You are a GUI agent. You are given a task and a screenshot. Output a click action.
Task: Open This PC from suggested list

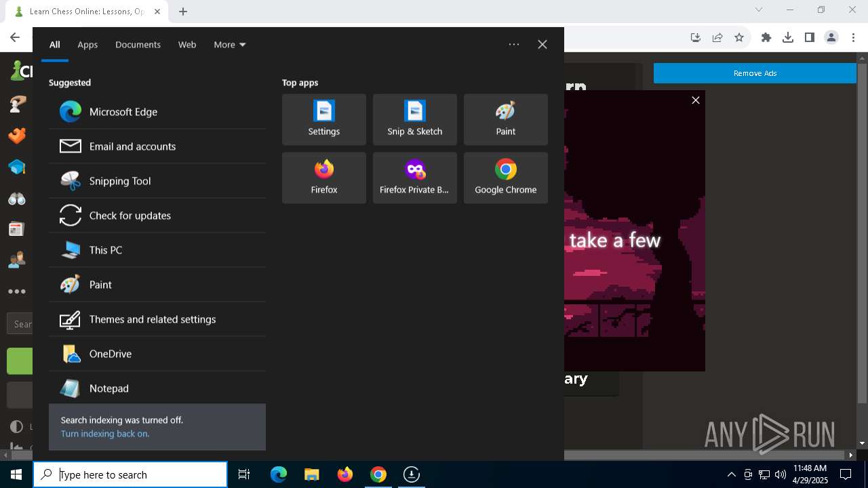click(157, 250)
